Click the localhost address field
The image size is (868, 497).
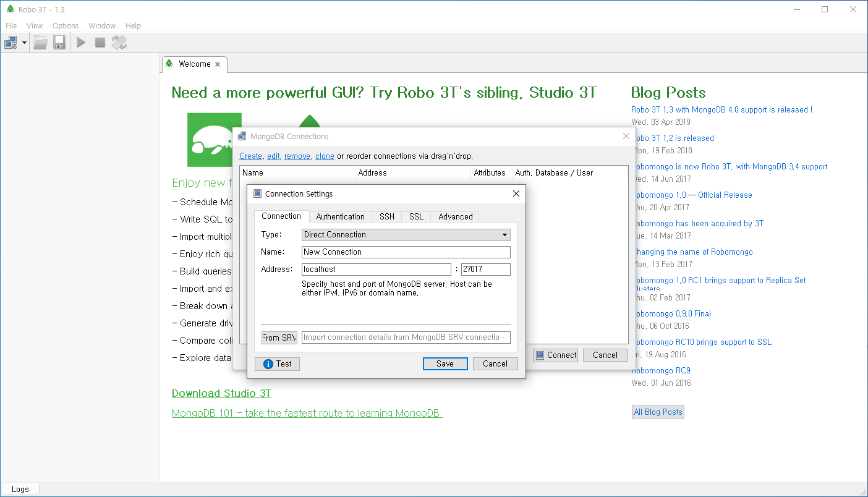click(x=377, y=270)
